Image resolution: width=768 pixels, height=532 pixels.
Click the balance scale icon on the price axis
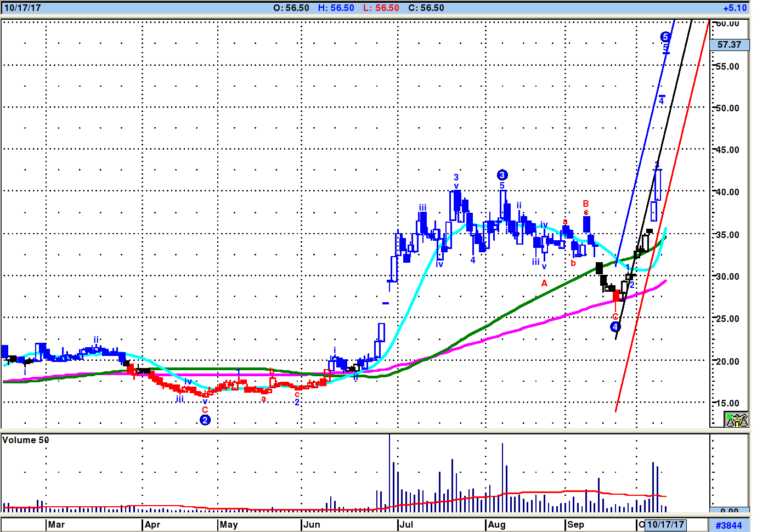point(737,420)
